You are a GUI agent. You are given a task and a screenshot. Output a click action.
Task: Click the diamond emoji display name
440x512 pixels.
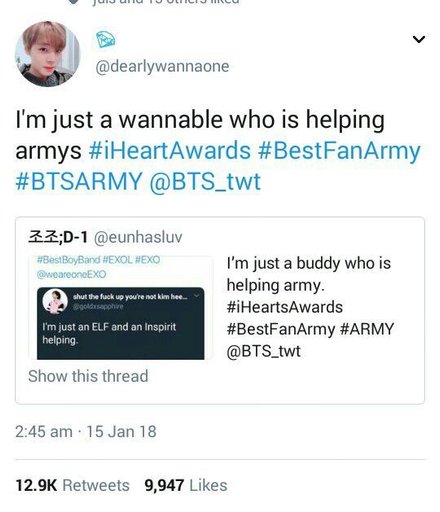pyautogui.click(x=105, y=39)
